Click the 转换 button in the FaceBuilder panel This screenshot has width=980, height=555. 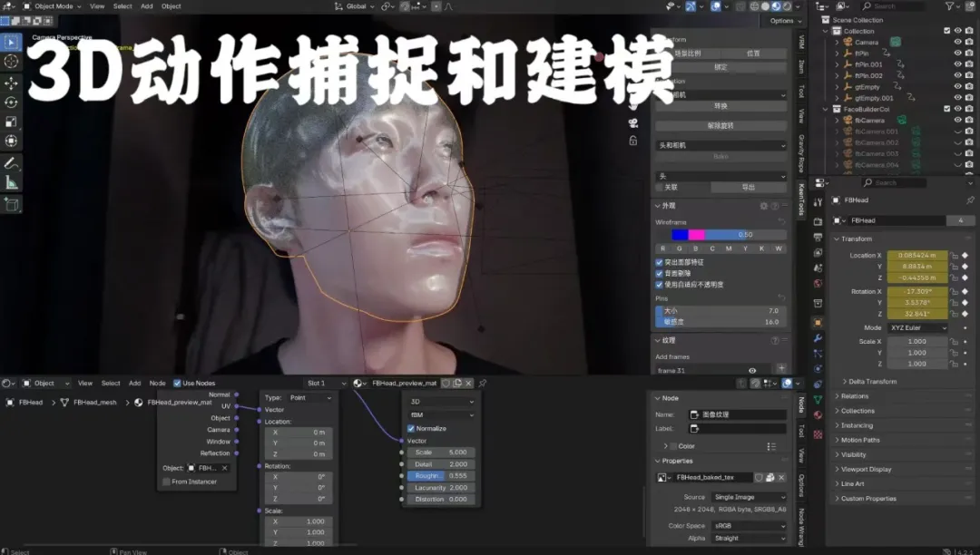click(720, 106)
